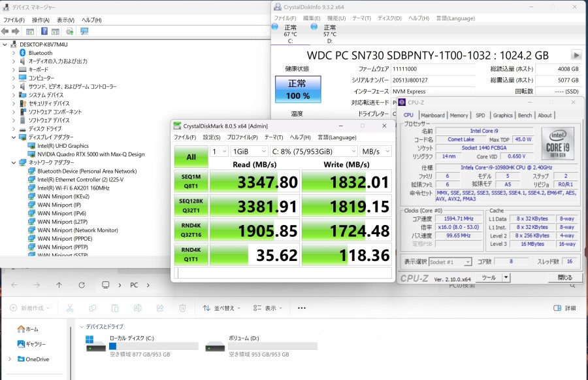Click Explorer up-one-level arrow
The image size is (588, 380).
click(x=59, y=285)
